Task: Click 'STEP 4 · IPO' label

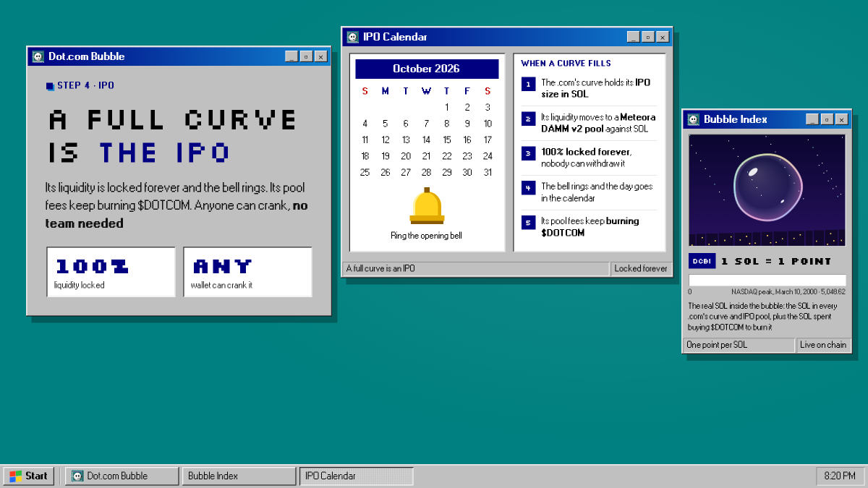Action: pyautogui.click(x=85, y=86)
